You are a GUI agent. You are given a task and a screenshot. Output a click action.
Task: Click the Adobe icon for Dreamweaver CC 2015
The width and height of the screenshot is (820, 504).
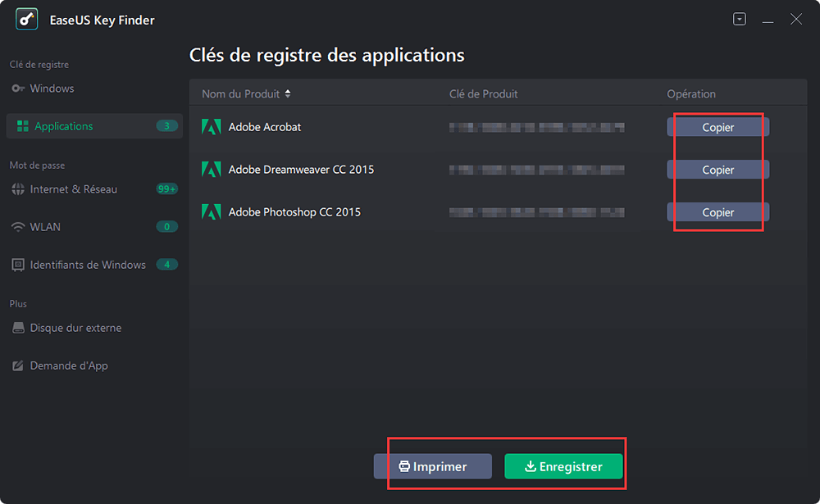tap(212, 170)
